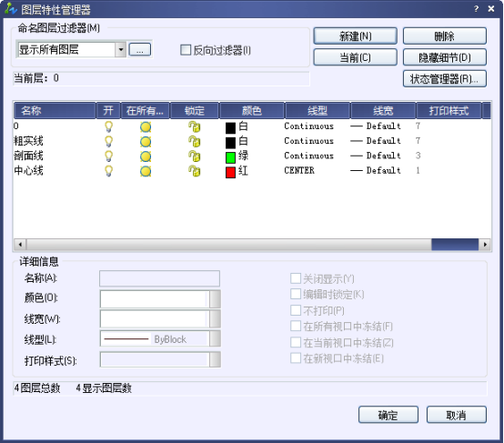Click the 隐藏细节(D) button
Image resolution: width=504 pixels, height=443 pixels.
[445, 57]
